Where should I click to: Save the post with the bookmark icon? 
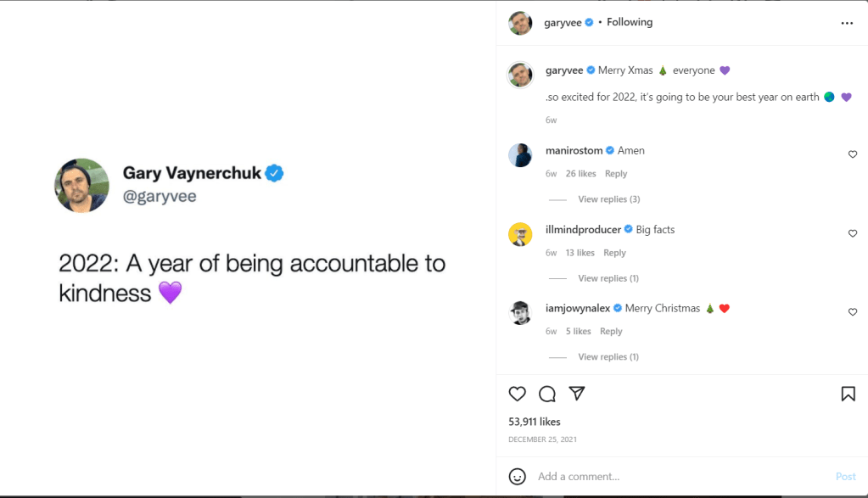[848, 393]
